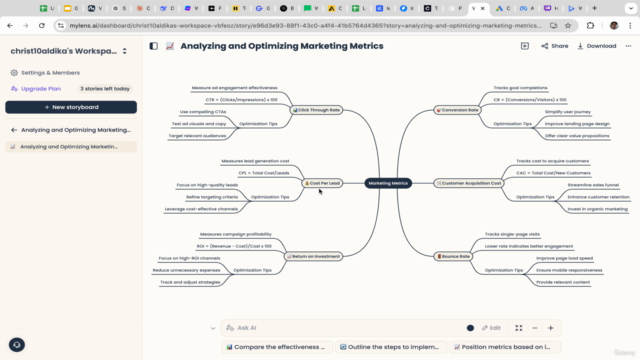The width and height of the screenshot is (640, 360).
Task: Open the more options ellipsis menu
Action: tap(628, 46)
